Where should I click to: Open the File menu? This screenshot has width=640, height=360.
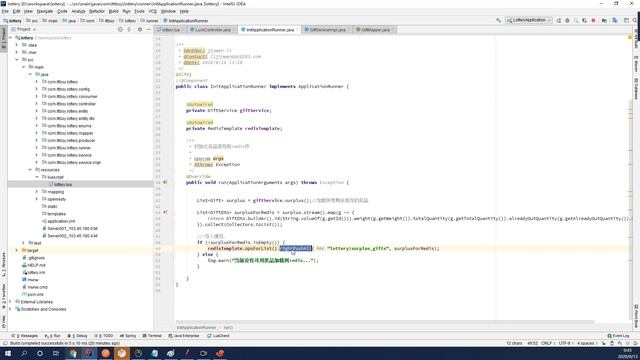coord(5,11)
